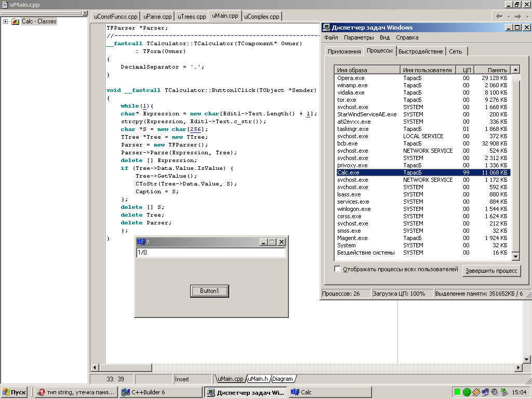The image size is (532, 399).
Task: Click the back navigation arrow in editor
Action: click(499, 16)
